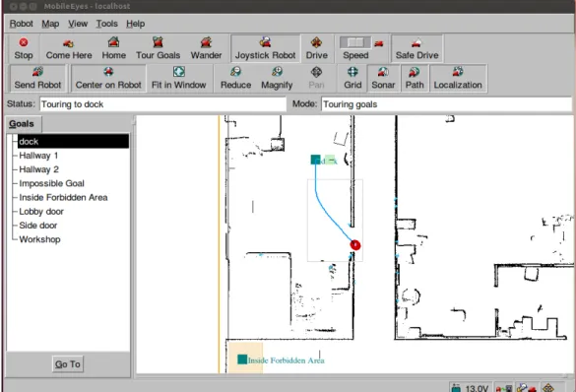
Task: Click the Status text field
Action: (162, 104)
